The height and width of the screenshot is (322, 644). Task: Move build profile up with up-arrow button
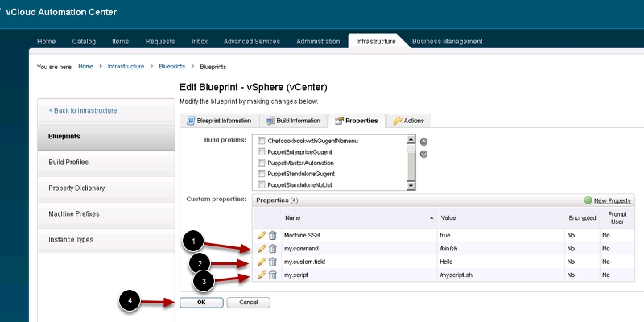click(x=423, y=142)
